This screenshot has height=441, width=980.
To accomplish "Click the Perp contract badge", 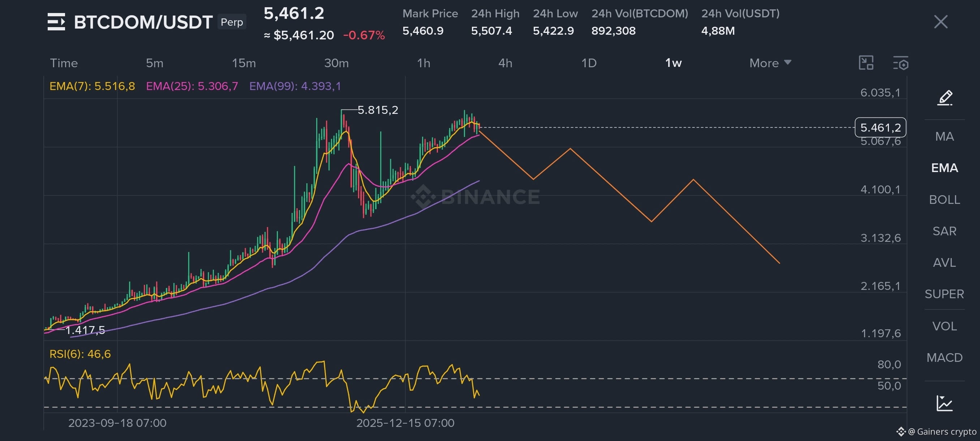I will (232, 22).
